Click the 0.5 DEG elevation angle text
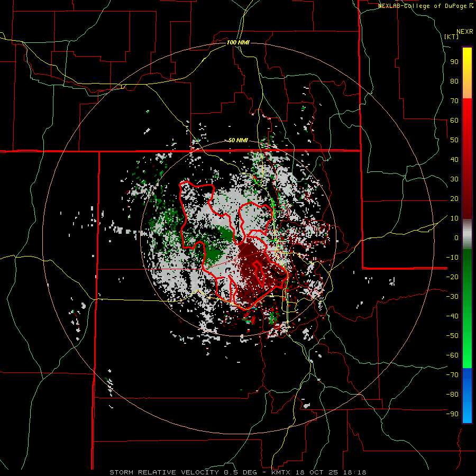 [x=240, y=472]
